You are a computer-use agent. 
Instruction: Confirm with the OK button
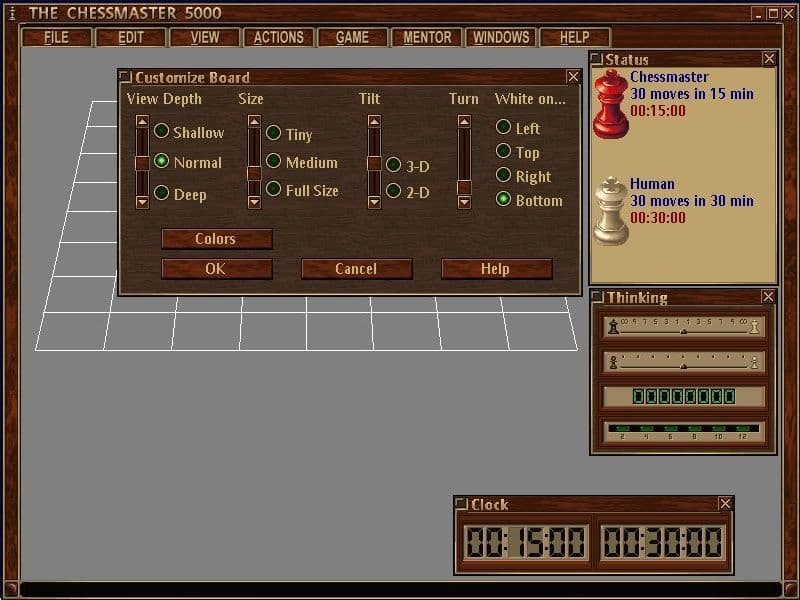click(x=217, y=269)
